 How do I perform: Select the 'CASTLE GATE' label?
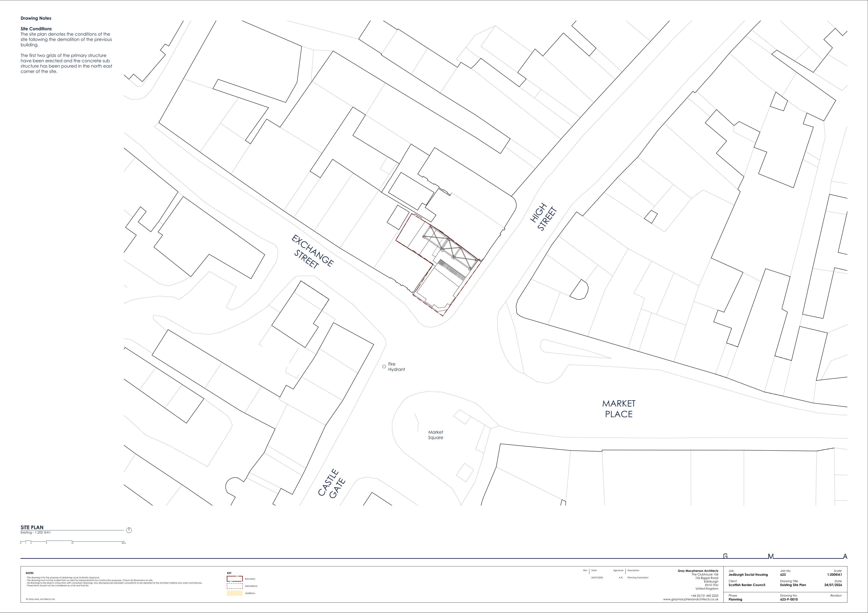[x=332, y=484]
